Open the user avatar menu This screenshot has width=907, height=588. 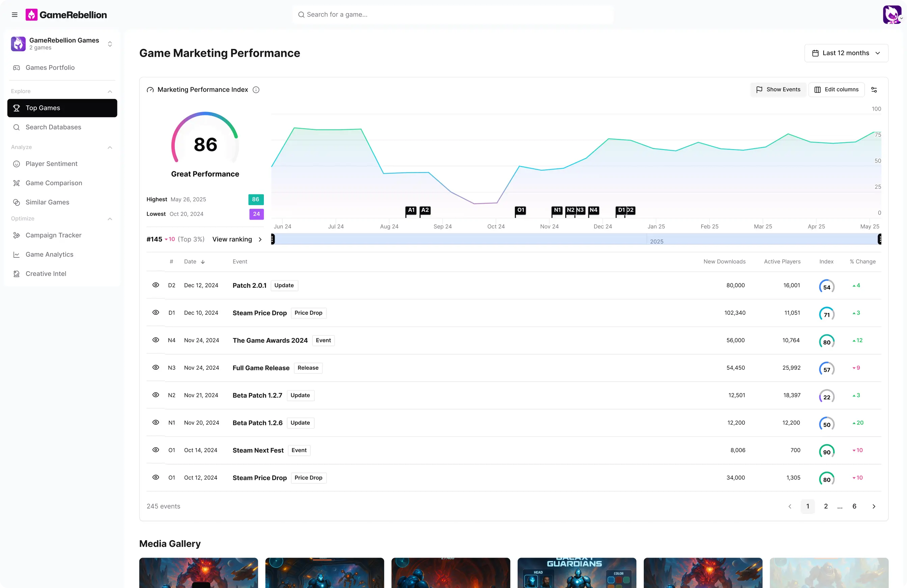[892, 15]
